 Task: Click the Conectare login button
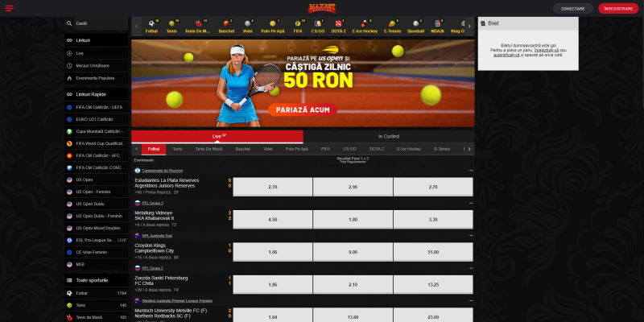pyautogui.click(x=573, y=9)
